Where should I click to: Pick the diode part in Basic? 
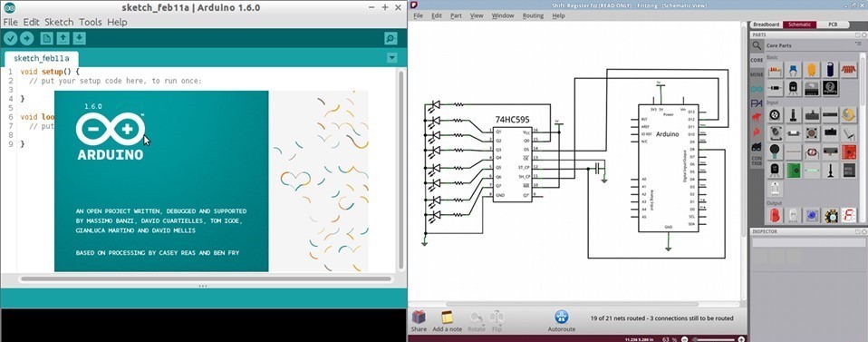click(x=775, y=88)
